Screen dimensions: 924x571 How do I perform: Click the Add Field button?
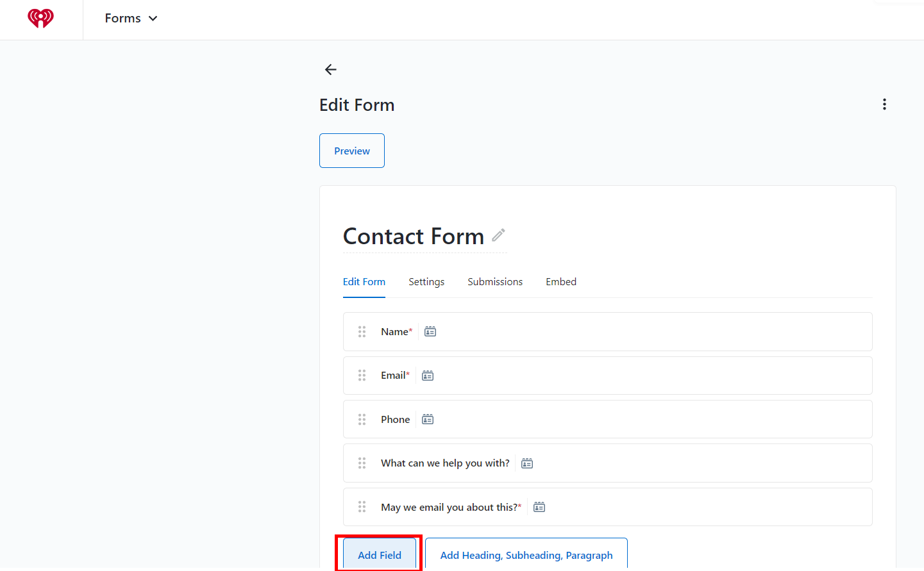click(378, 554)
